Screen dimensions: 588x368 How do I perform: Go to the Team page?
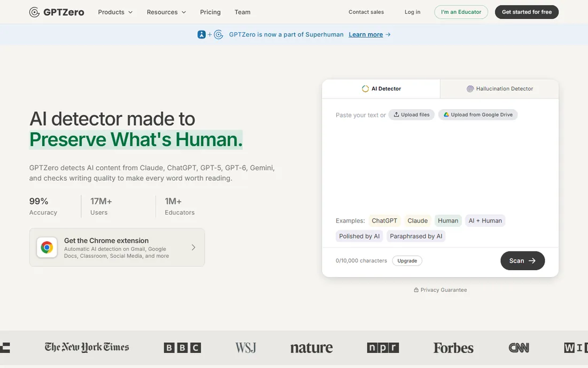tap(243, 12)
